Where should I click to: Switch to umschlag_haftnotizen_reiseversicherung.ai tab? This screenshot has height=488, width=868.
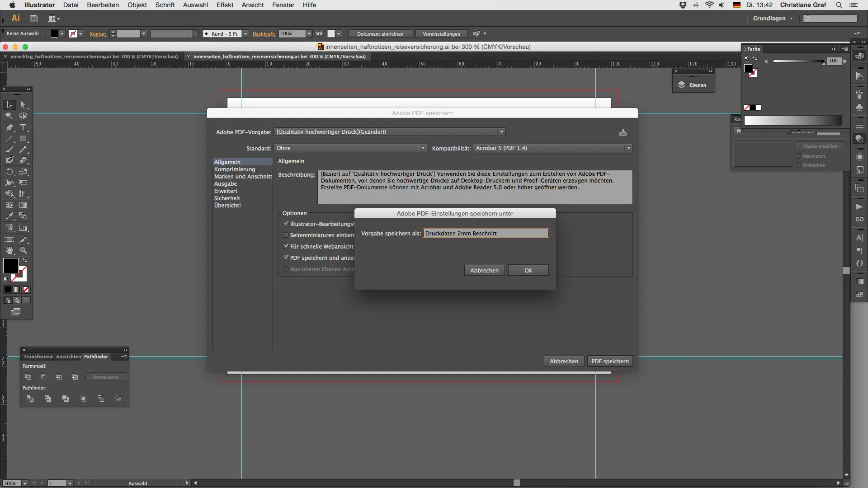coord(94,56)
